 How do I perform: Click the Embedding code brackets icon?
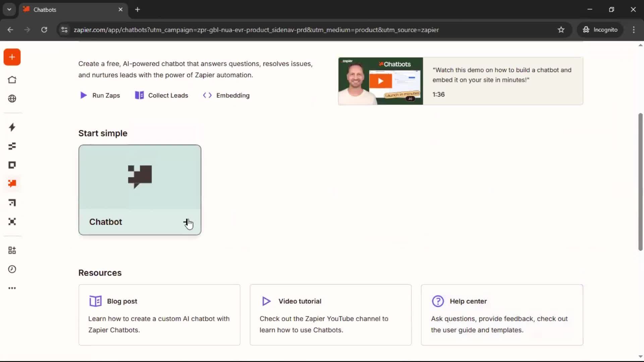click(207, 95)
